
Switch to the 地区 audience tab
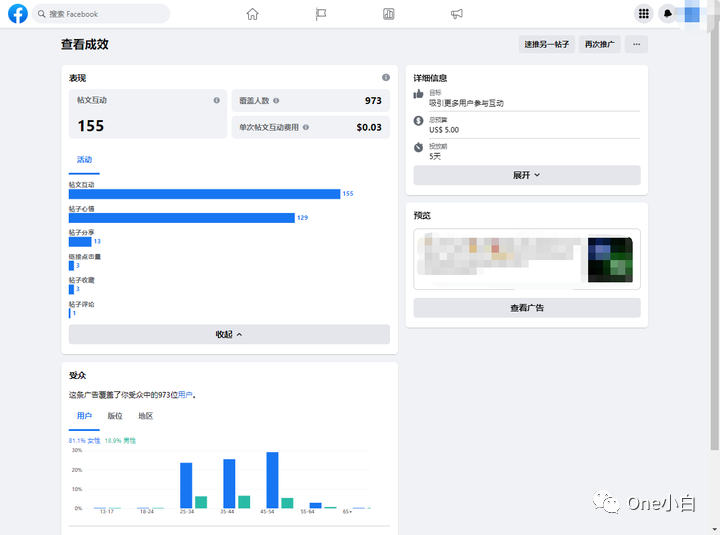(146, 416)
